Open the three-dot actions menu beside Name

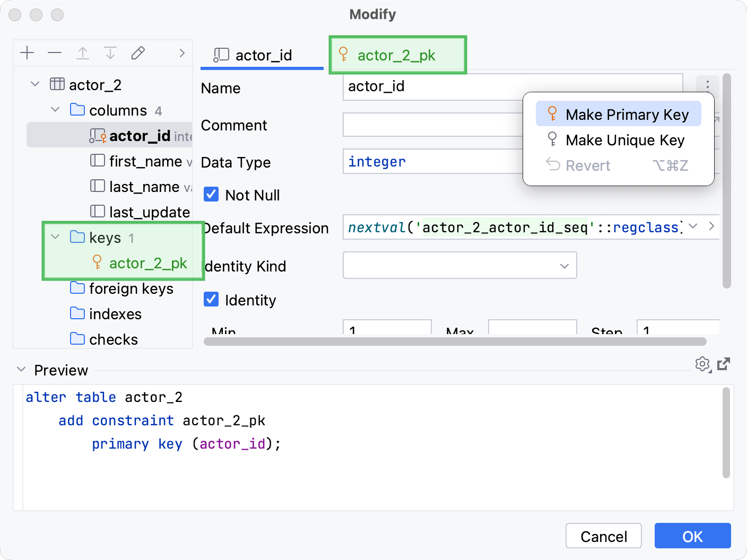(x=707, y=84)
